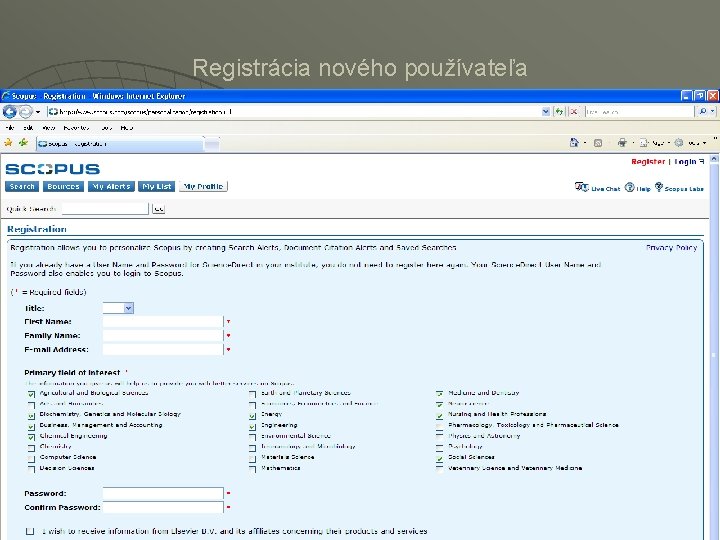
Task: Open the File menu
Action: [x=10, y=128]
